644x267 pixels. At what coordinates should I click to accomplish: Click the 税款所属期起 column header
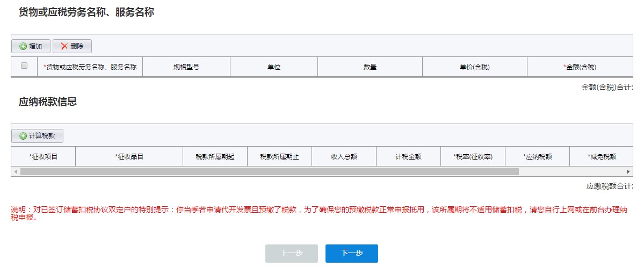[215, 157]
